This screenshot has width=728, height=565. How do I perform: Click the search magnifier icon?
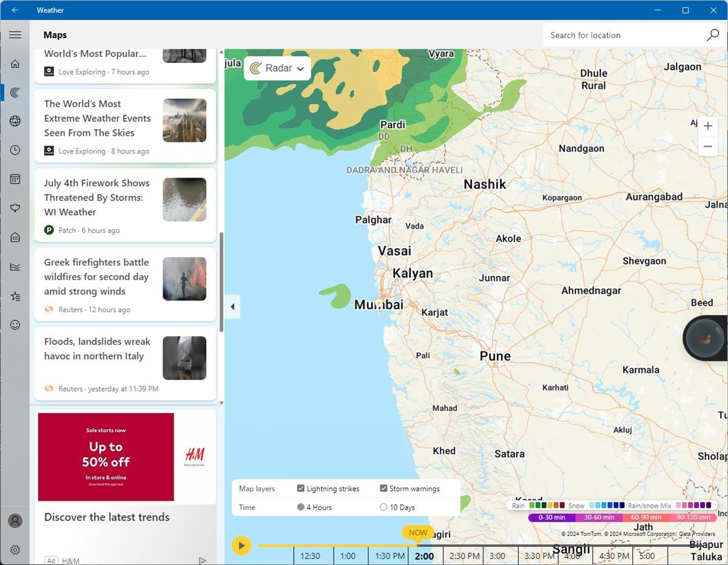coord(713,35)
